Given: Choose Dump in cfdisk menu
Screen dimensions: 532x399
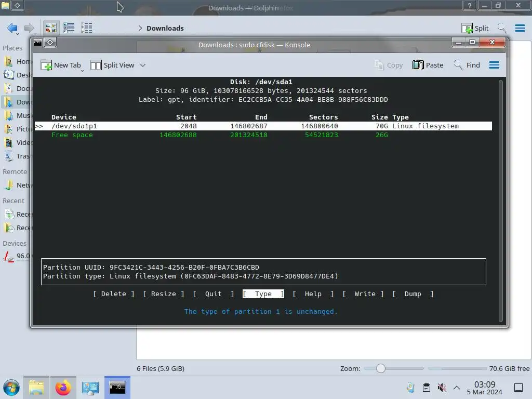Looking at the screenshot, I should click(x=413, y=294).
